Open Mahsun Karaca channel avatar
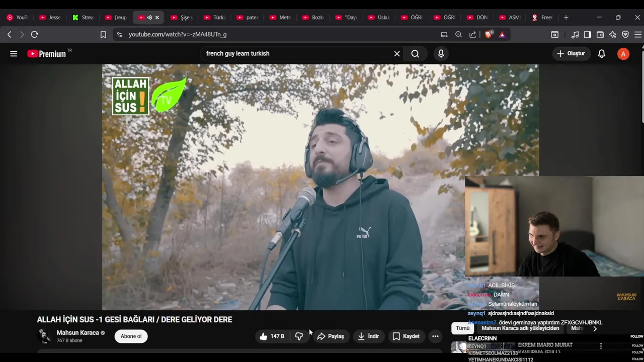The width and height of the screenshot is (644, 362). point(44,336)
